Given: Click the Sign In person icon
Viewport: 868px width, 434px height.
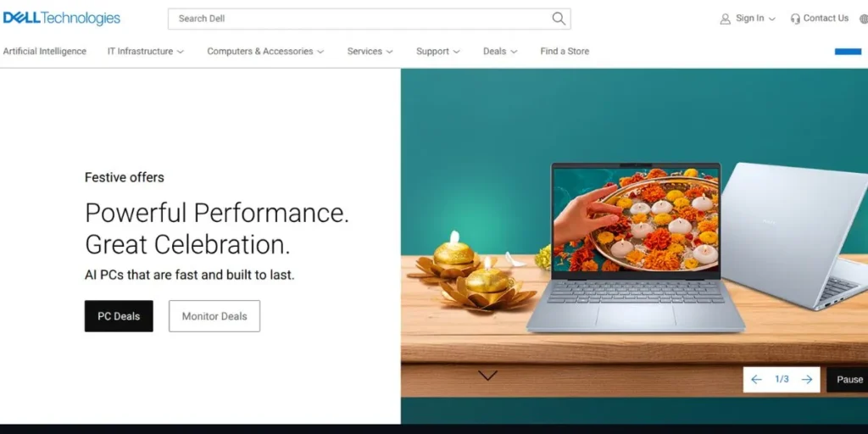Looking at the screenshot, I should [725, 19].
